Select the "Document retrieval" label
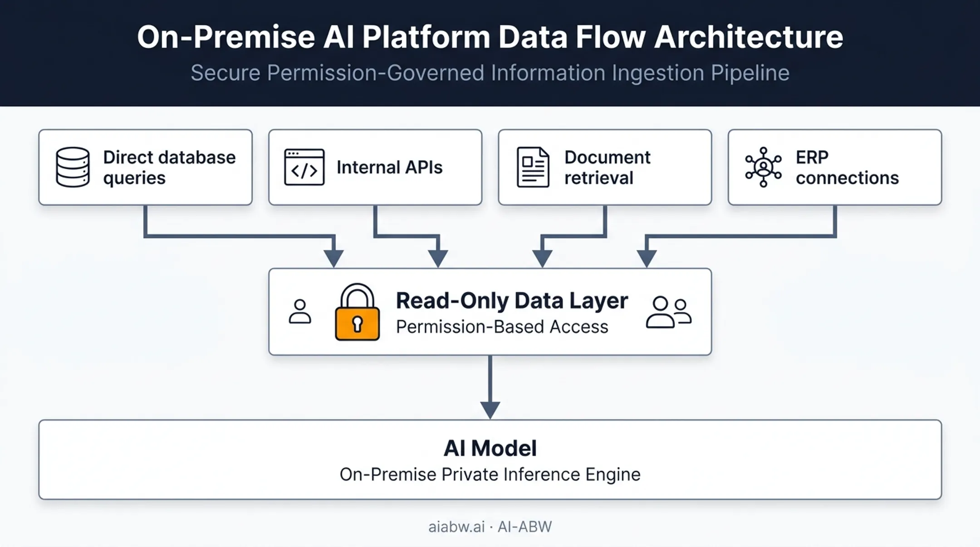This screenshot has height=547, width=980. [x=607, y=167]
